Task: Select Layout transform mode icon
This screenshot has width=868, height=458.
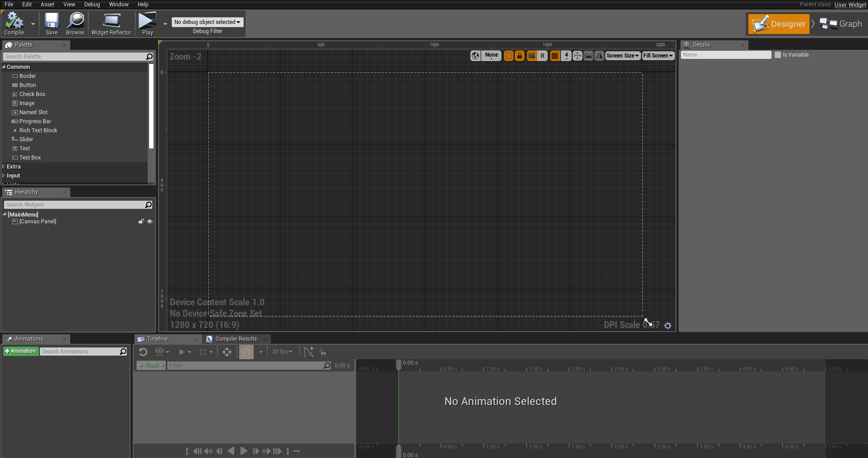Action: pyautogui.click(x=532, y=56)
